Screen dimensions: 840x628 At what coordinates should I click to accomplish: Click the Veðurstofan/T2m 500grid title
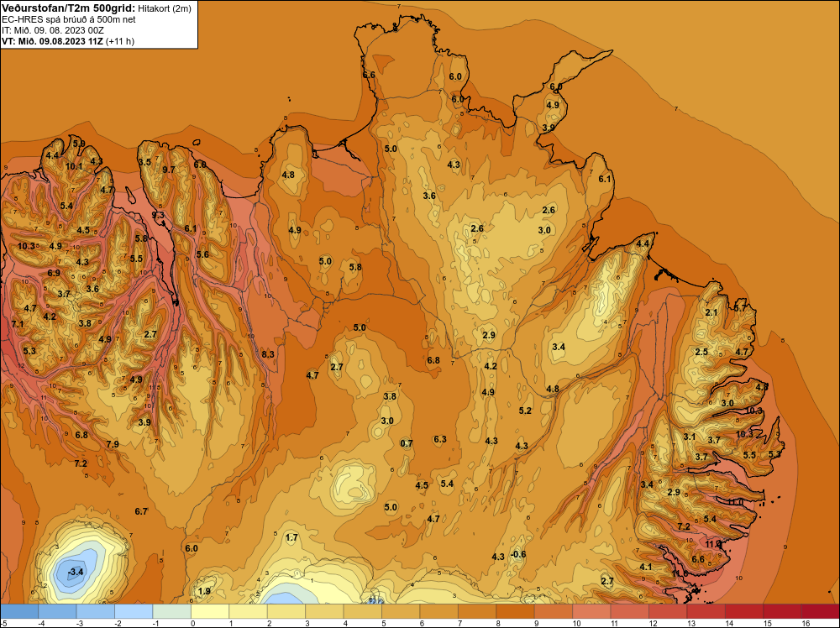(68, 8)
